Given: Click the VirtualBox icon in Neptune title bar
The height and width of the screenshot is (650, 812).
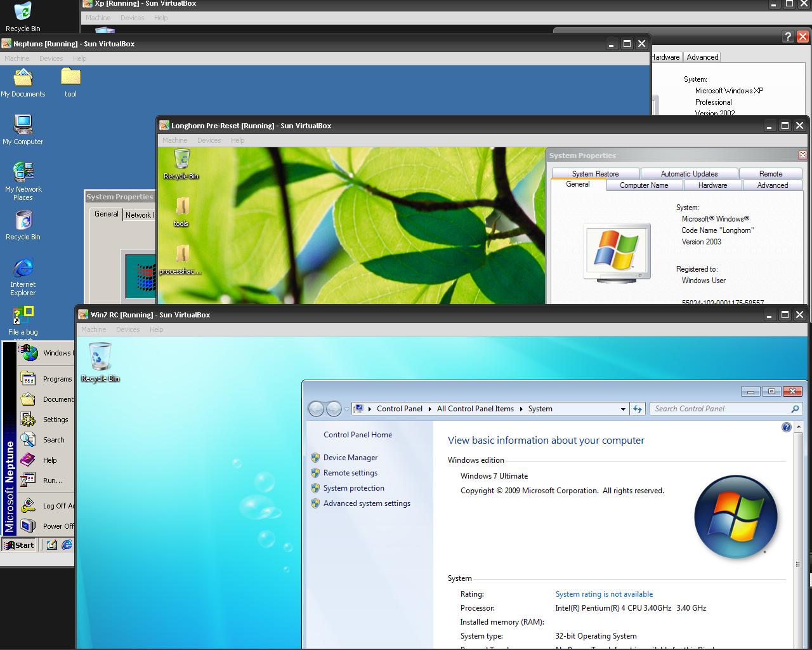Looking at the screenshot, I should 6,44.
